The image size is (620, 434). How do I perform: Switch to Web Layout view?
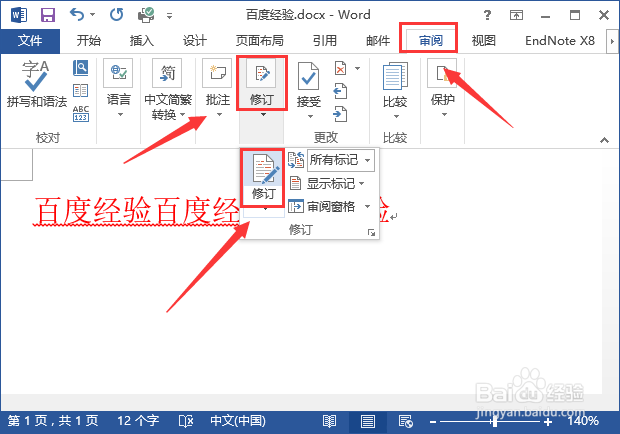click(406, 421)
